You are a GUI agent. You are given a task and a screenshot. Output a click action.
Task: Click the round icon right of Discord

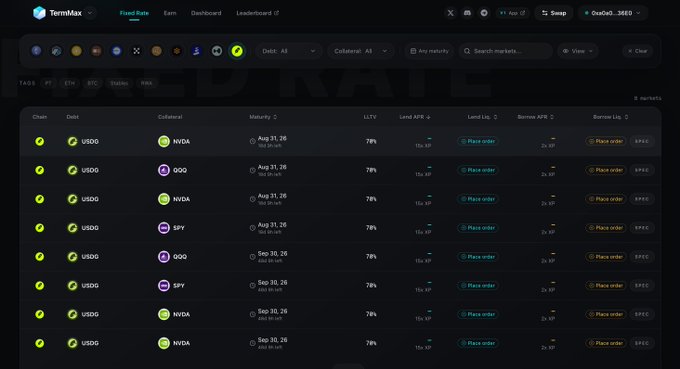[484, 13]
